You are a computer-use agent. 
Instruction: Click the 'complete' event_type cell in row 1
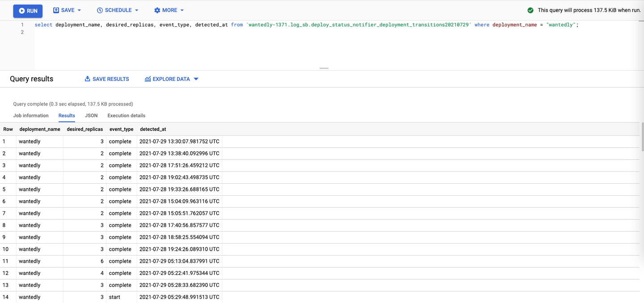tap(120, 142)
